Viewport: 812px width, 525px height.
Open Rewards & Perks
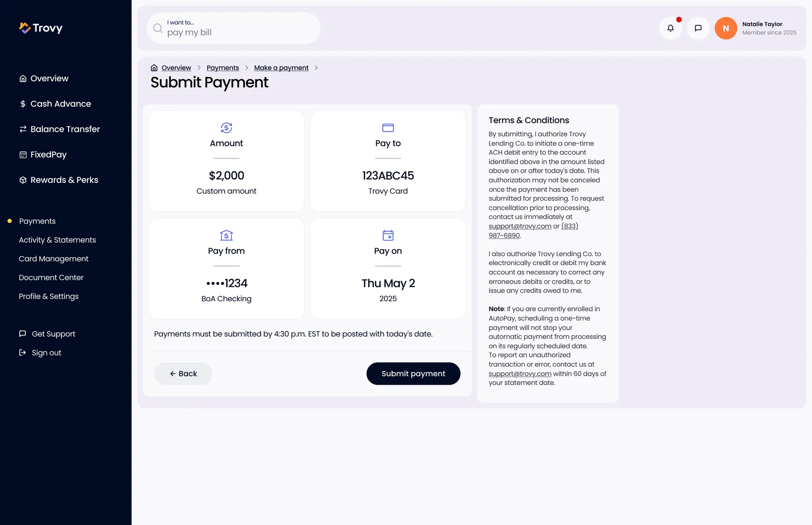click(59, 180)
